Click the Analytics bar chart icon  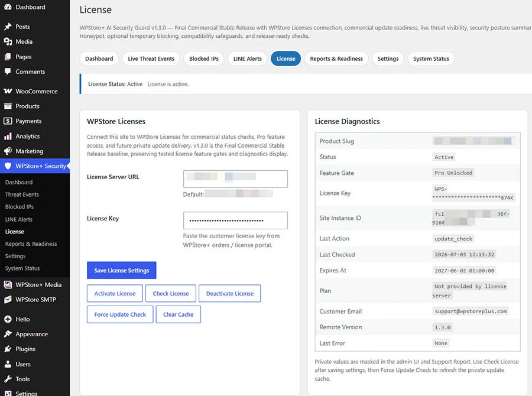click(8, 136)
